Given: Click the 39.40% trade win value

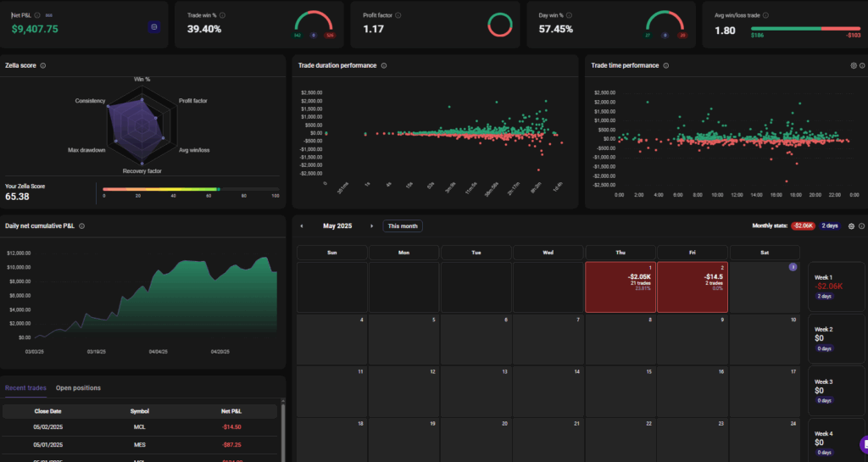Looking at the screenshot, I should [204, 29].
